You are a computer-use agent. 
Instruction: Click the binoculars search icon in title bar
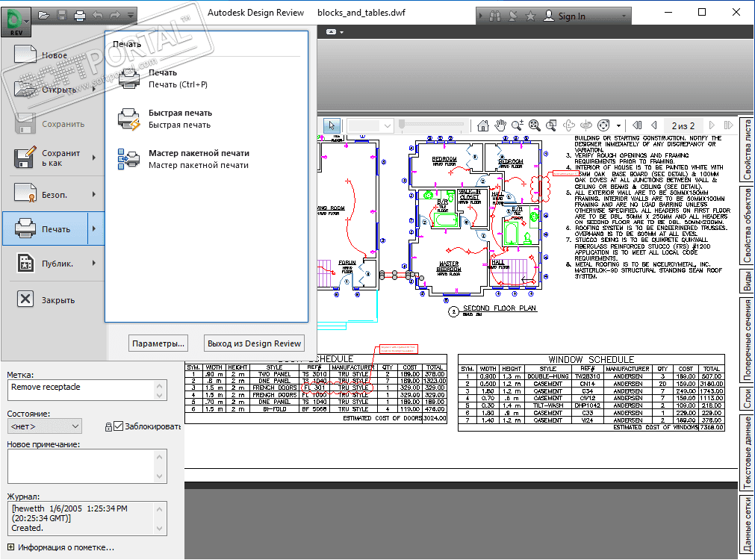coord(495,16)
